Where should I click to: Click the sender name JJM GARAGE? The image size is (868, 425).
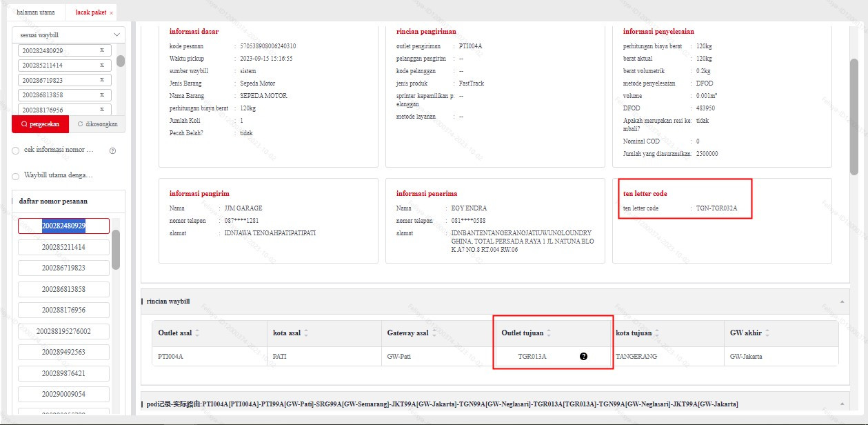click(243, 208)
